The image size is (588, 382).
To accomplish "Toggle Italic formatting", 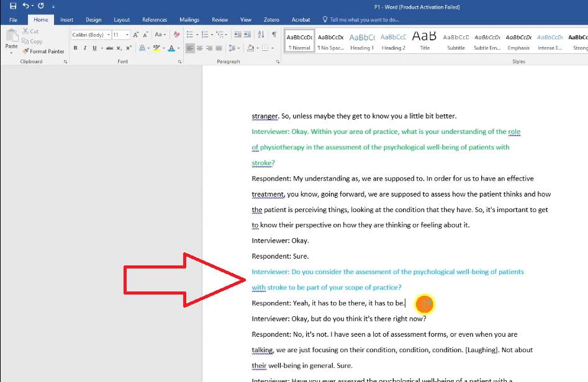I will (84, 48).
